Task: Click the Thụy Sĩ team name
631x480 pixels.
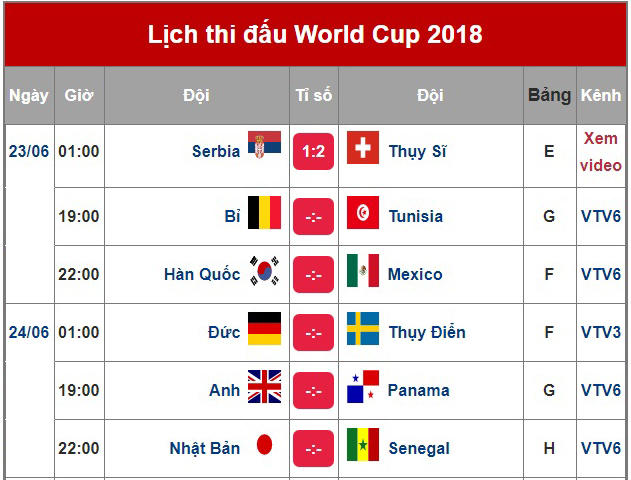Action: click(x=417, y=152)
